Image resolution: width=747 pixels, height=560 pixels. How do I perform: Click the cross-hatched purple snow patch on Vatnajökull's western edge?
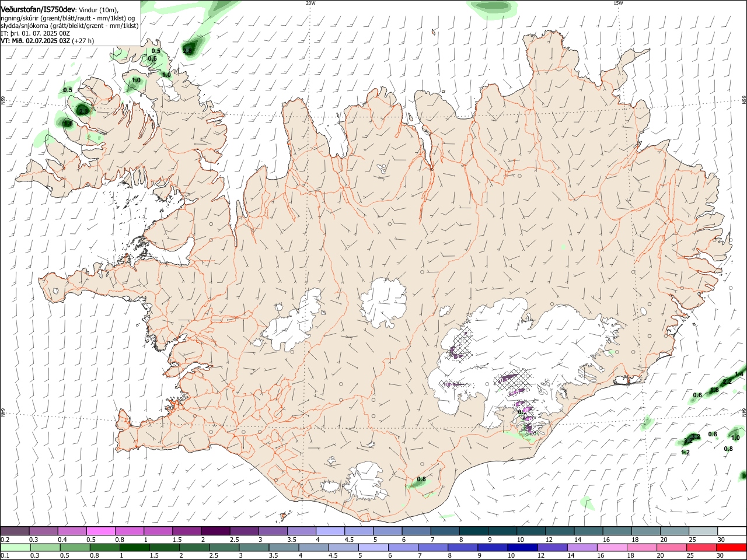(459, 344)
